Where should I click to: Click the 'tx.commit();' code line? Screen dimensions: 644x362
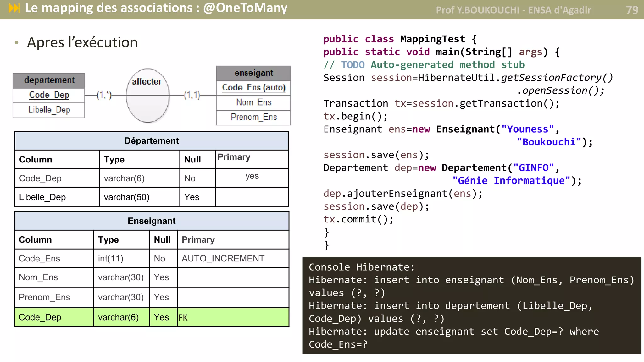coord(358,219)
